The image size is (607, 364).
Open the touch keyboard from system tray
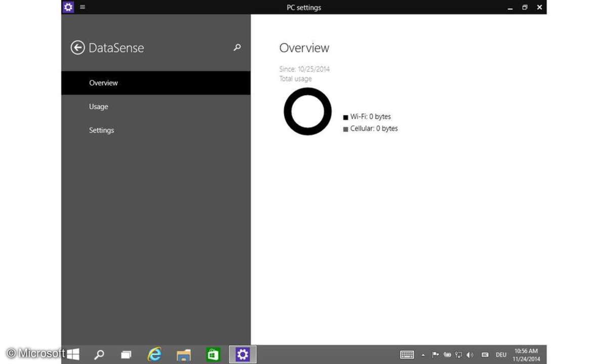407,355
